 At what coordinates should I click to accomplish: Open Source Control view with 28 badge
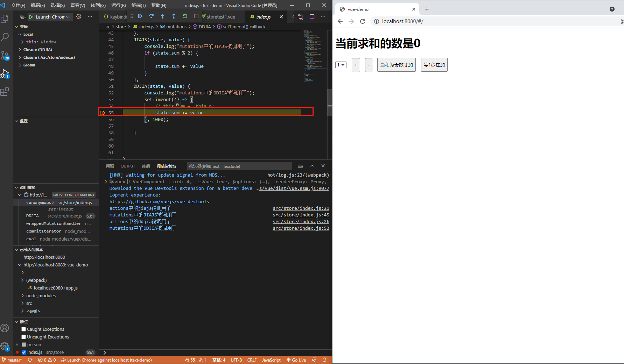5,55
